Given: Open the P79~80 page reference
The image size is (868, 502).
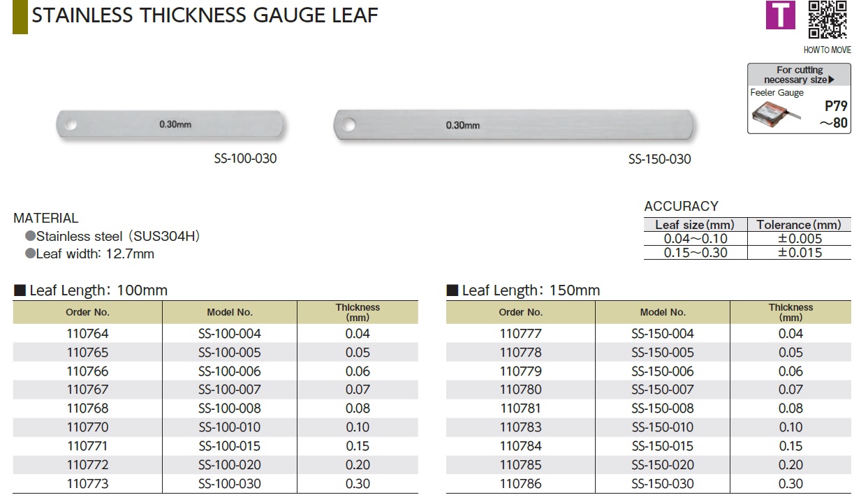Looking at the screenshot, I should pos(835,115).
